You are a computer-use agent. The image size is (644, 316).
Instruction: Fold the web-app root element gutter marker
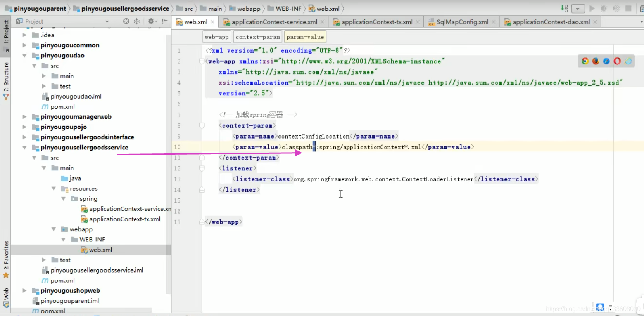[202, 61]
